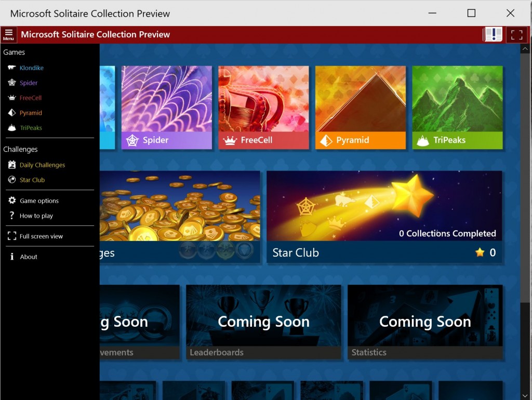The image size is (532, 400).
Task: Click the feedback exclamation icon
Action: (493, 34)
